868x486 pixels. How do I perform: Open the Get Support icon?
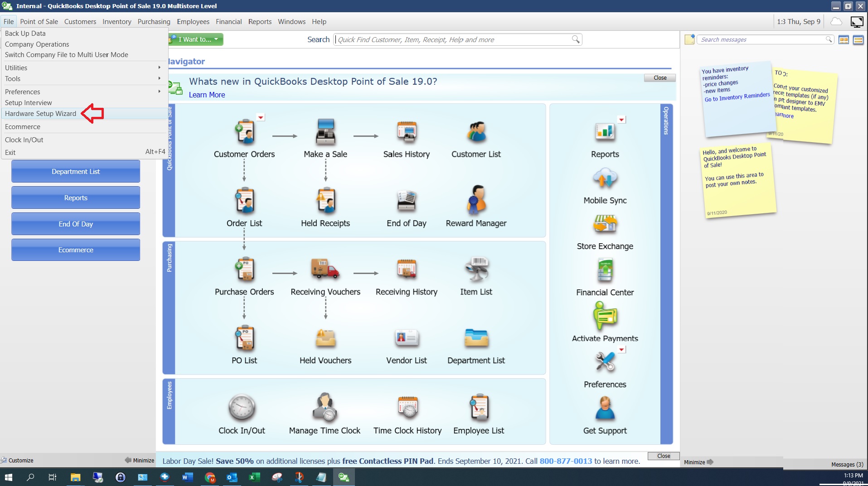coord(605,408)
